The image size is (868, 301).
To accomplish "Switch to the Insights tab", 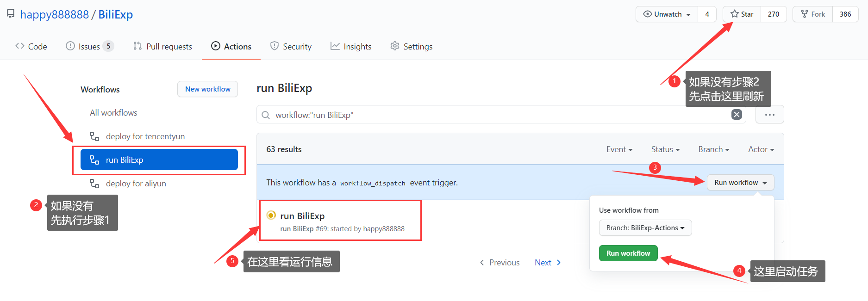I will tap(351, 46).
